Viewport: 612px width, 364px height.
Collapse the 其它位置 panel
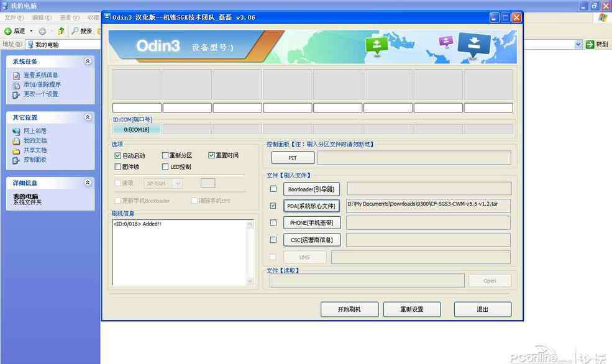coord(88,117)
